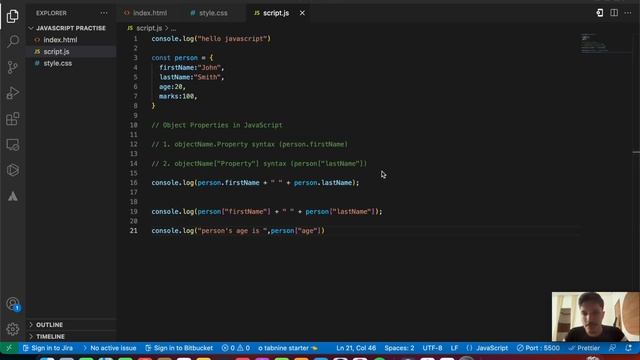Click the feedback icon in status bar
The width and height of the screenshot is (640, 360).
pos(612,348)
